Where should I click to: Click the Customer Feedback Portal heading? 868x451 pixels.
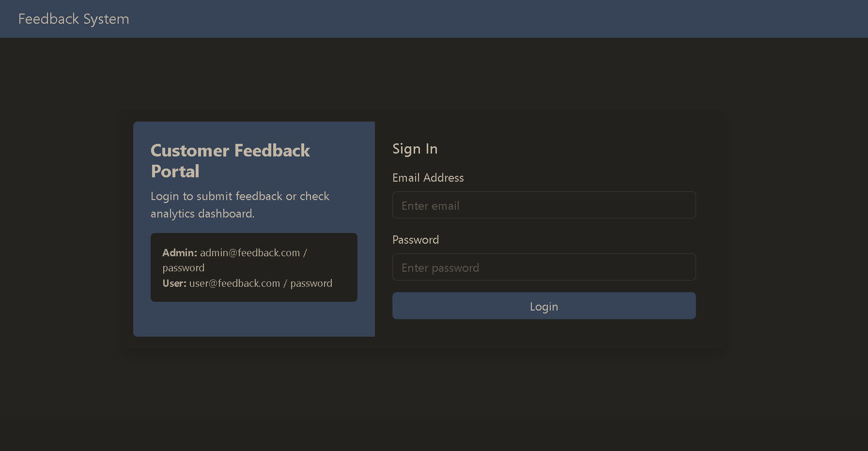coord(230,161)
